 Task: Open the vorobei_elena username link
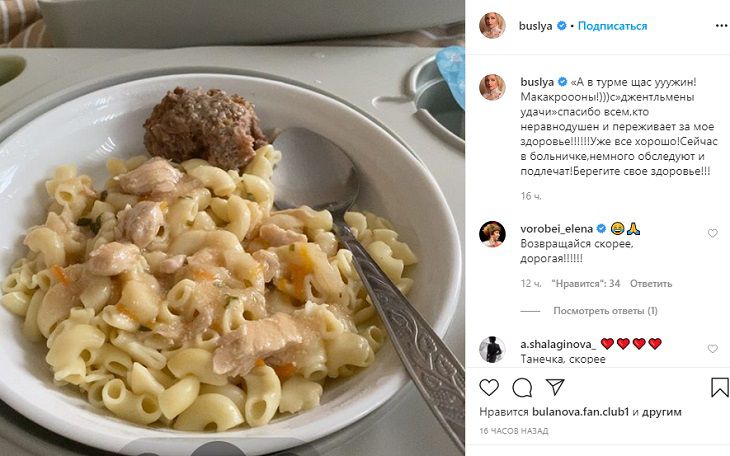point(556,229)
